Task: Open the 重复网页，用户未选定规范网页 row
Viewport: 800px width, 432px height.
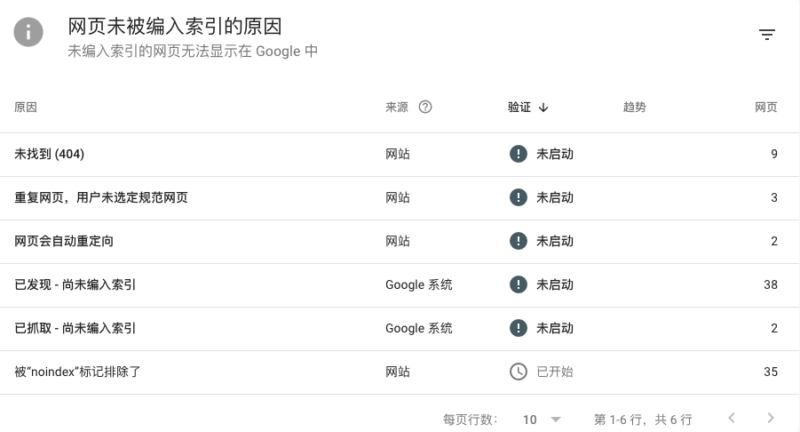Action: [101, 198]
